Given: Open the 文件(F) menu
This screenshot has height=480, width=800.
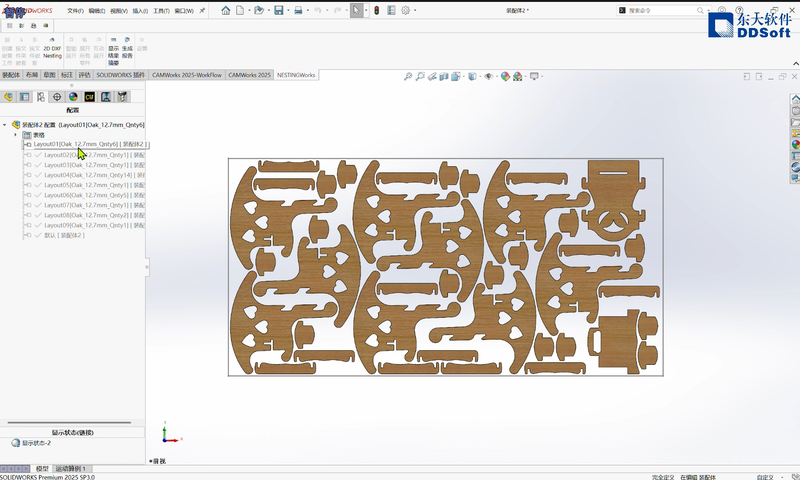Looking at the screenshot, I should 75,11.
